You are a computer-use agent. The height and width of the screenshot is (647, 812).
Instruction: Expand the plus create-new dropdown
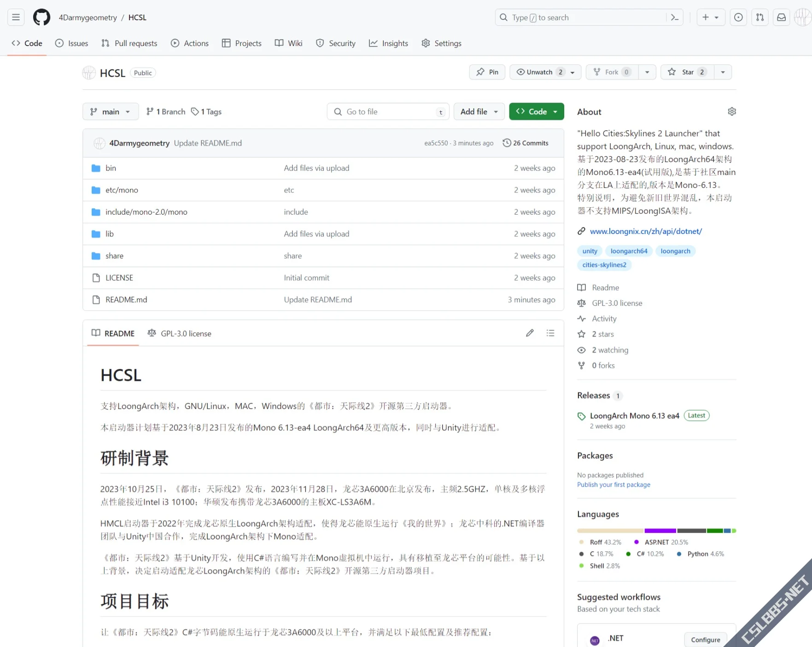pyautogui.click(x=711, y=17)
